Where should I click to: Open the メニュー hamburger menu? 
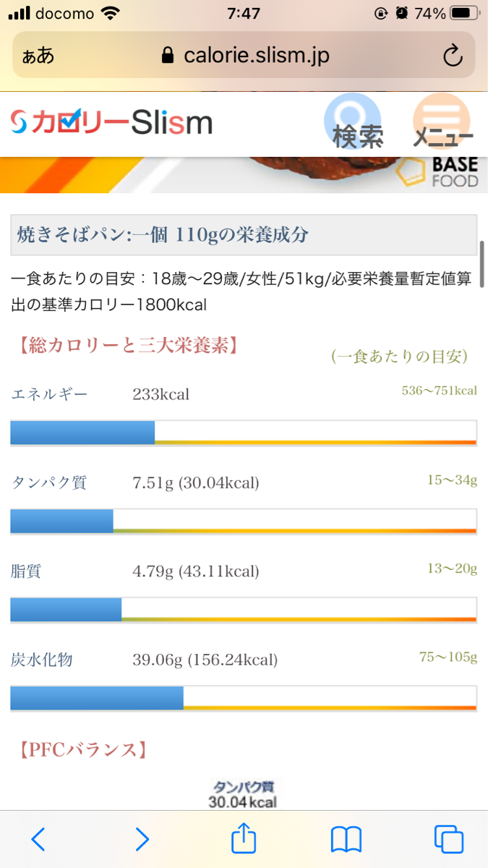(442, 123)
